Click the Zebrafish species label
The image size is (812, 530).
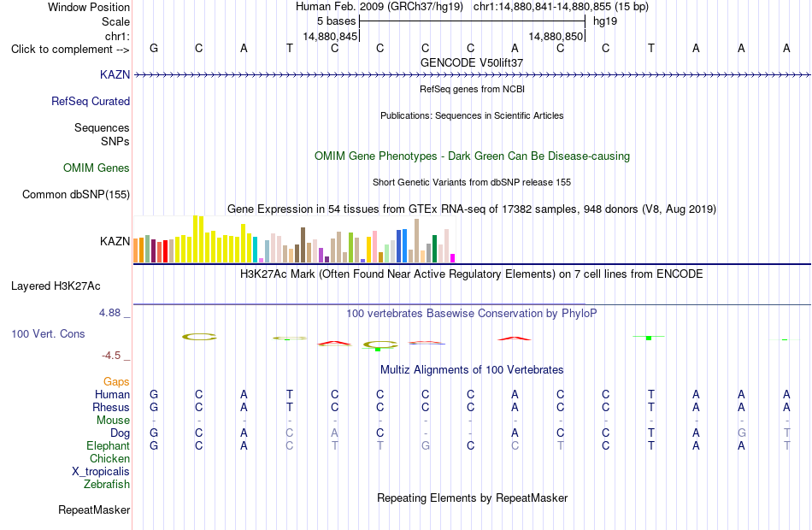click(107, 484)
